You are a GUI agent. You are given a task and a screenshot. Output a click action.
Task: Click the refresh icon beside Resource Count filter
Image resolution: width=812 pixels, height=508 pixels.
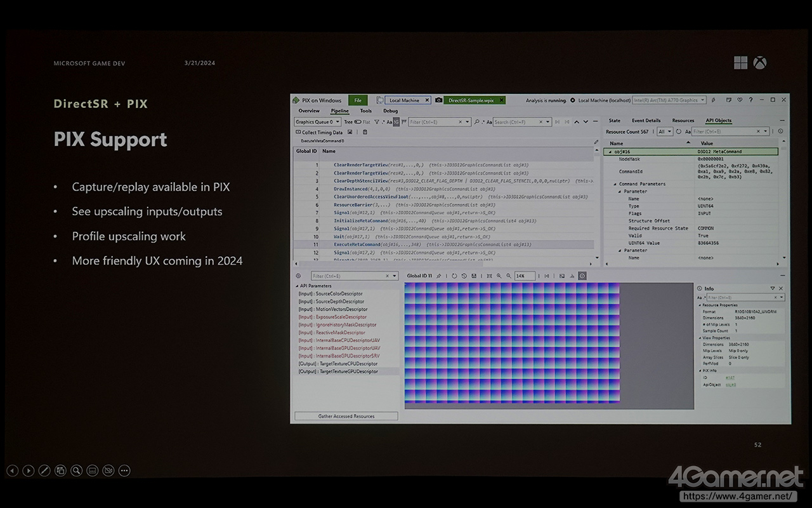pos(678,131)
